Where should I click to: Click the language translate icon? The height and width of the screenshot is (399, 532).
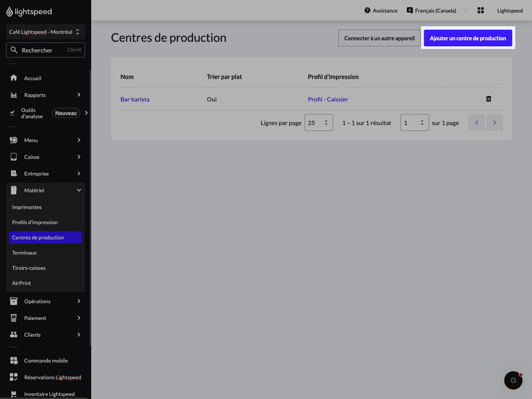click(410, 10)
